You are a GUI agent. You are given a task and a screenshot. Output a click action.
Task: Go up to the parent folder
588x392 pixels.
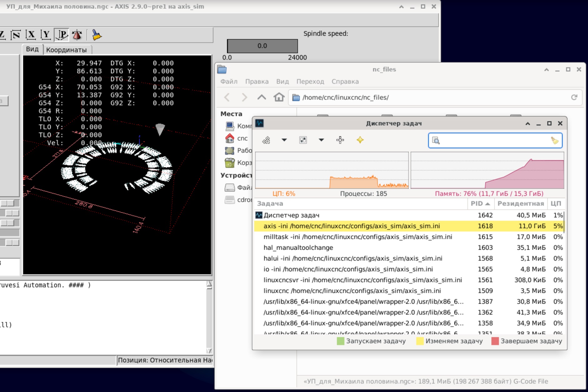tap(261, 97)
